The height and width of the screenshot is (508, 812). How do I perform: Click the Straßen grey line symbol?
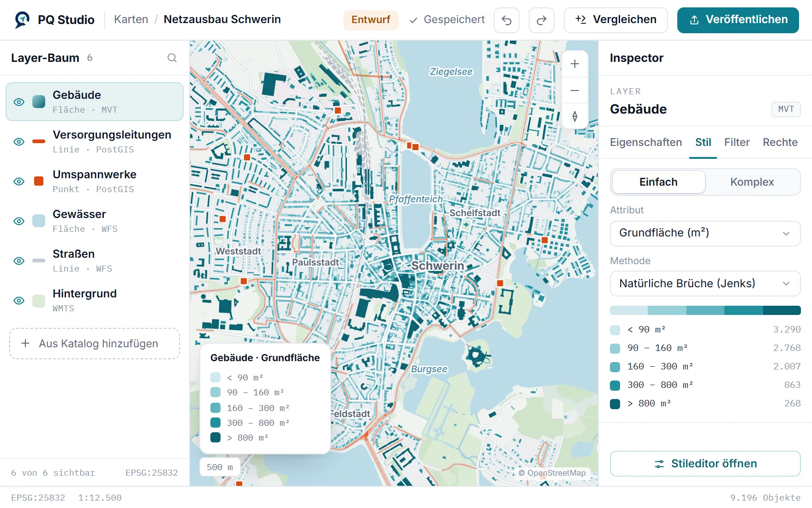coord(39,260)
